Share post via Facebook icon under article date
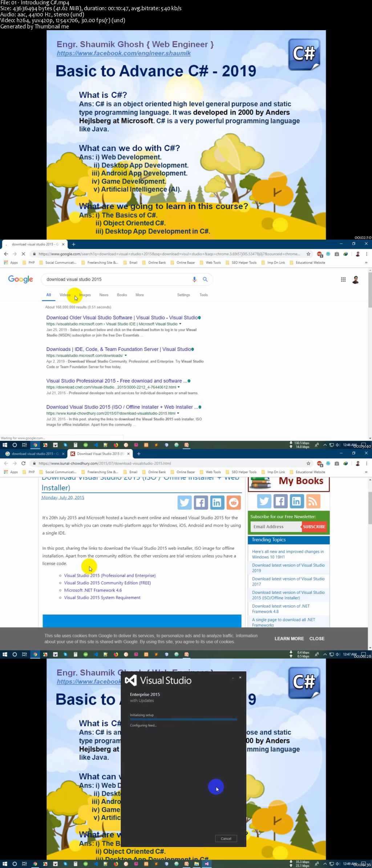This screenshot has width=372, height=868. 201,502
